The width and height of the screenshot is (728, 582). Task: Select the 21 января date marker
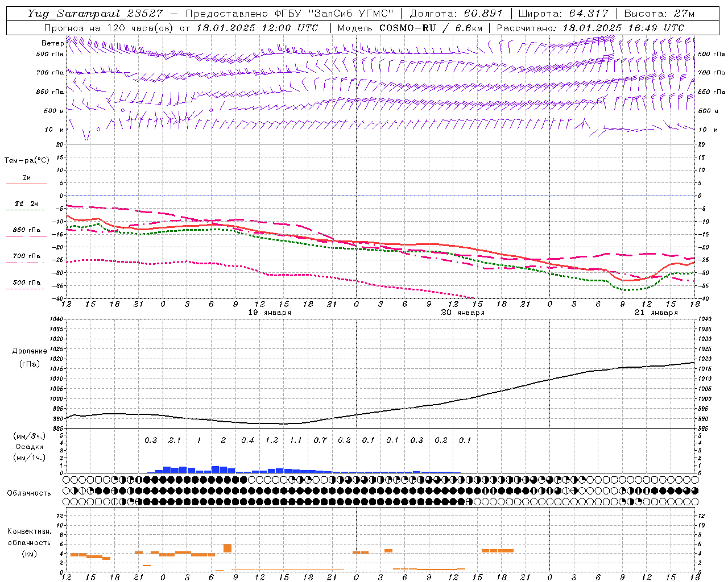pos(656,313)
